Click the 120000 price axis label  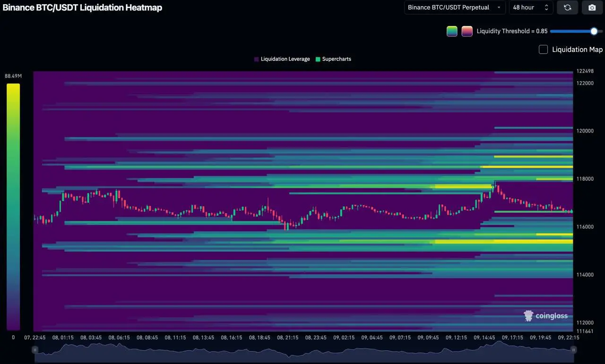[x=585, y=131]
